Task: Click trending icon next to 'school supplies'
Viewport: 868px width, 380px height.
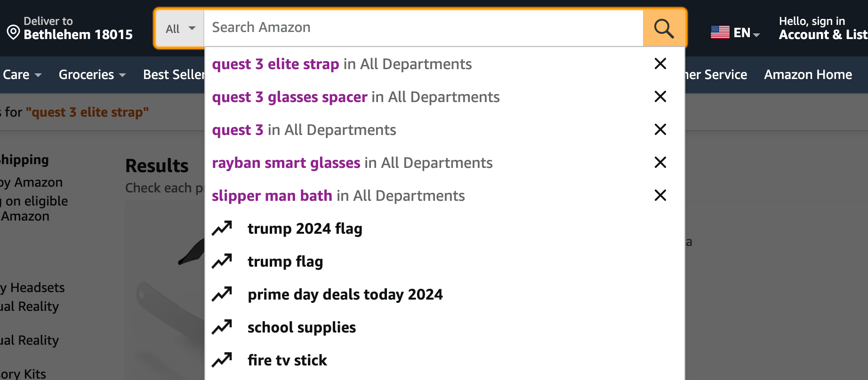Action: click(222, 327)
